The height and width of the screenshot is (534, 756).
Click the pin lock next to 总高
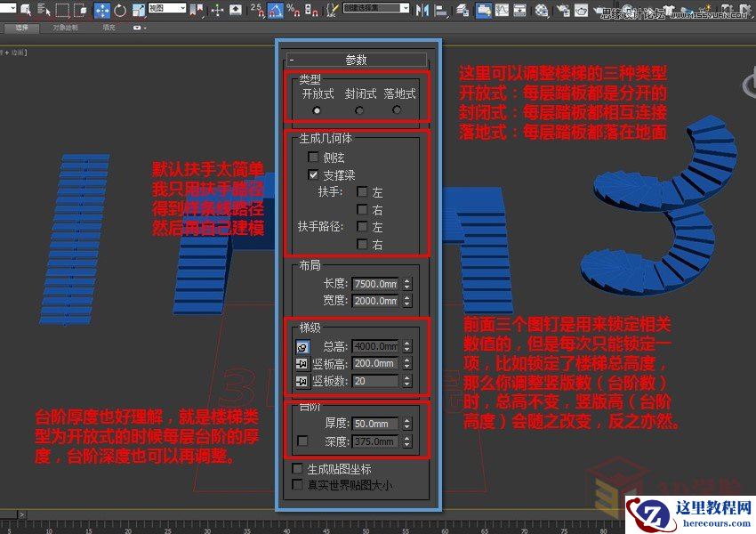302,348
